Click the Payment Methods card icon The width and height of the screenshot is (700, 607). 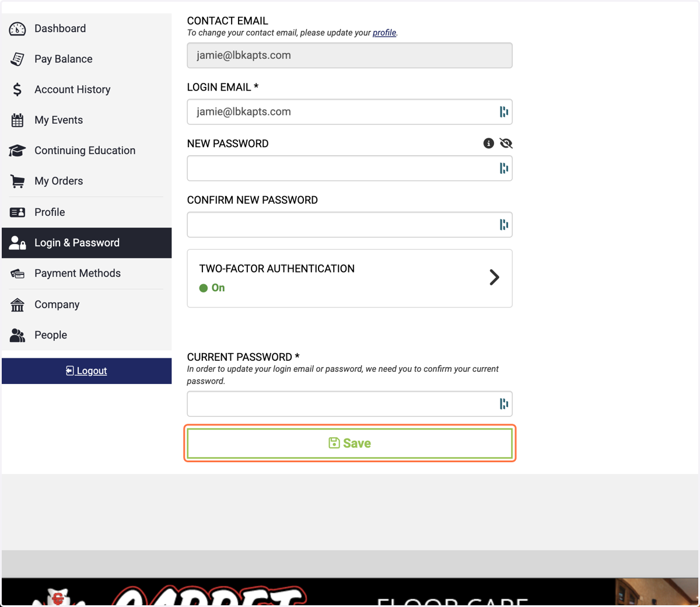coord(17,274)
